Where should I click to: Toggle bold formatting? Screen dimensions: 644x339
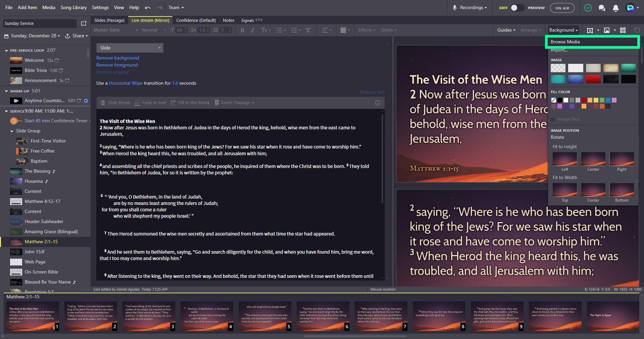pos(242,30)
